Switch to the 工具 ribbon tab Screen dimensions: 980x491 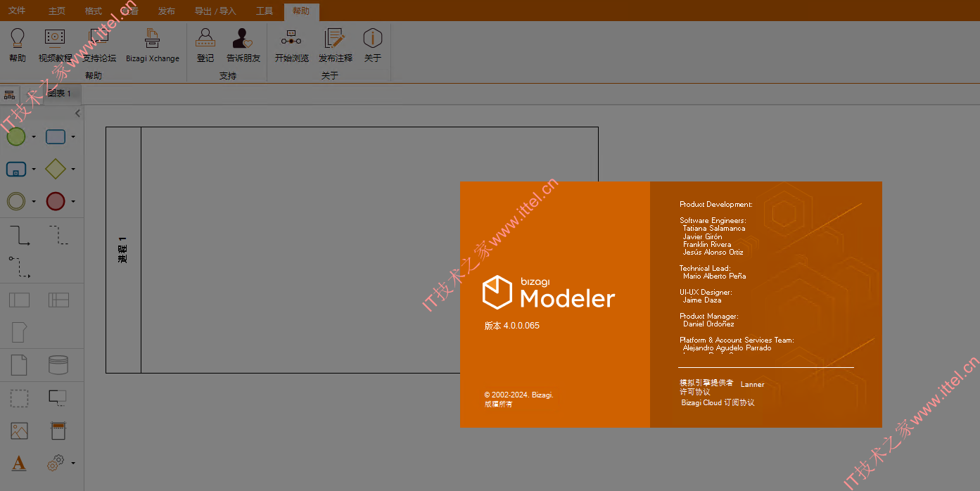(x=265, y=11)
